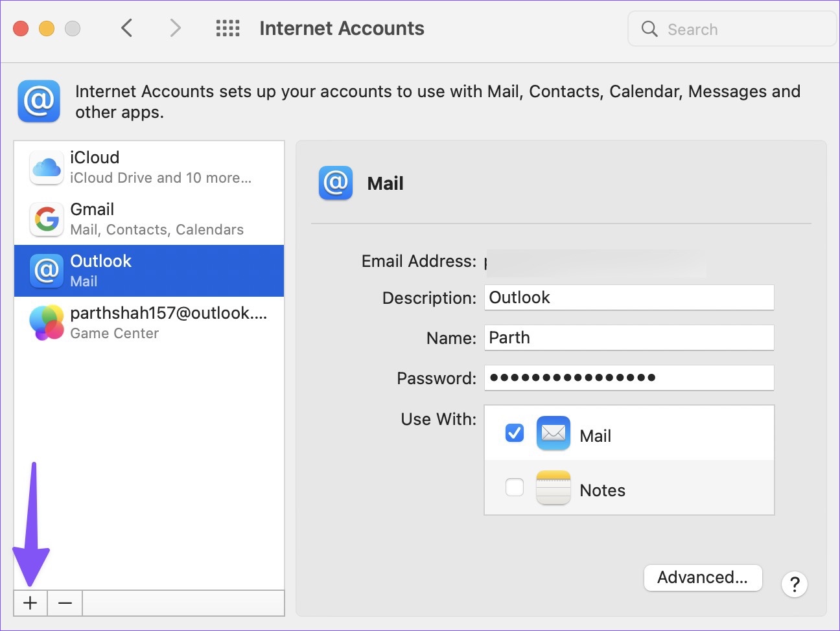840x631 pixels.
Task: Click the Password field
Action: tap(629, 378)
